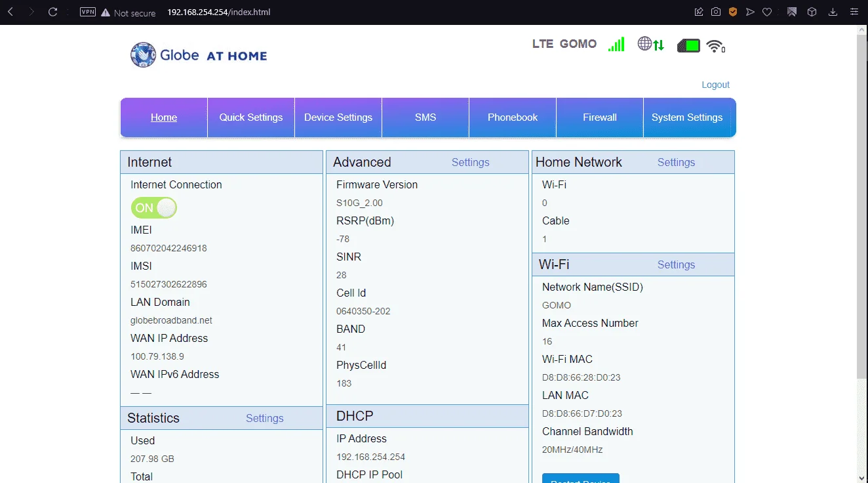The image size is (868, 483).
Task: Click the globe data transfer icon
Action: pyautogui.click(x=651, y=44)
